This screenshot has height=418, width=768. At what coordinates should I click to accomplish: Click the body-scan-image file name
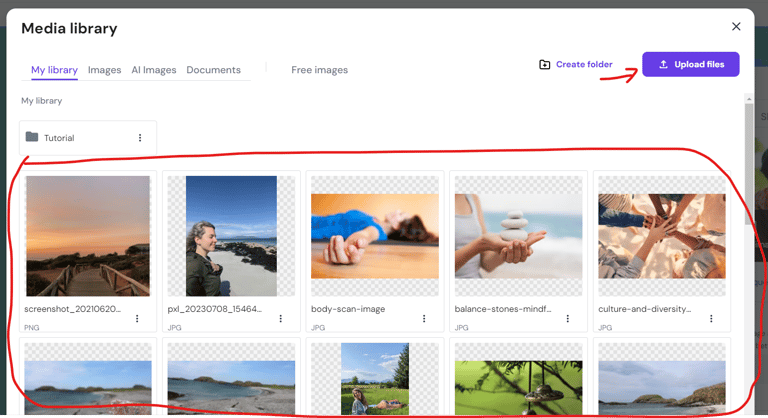tap(348, 309)
